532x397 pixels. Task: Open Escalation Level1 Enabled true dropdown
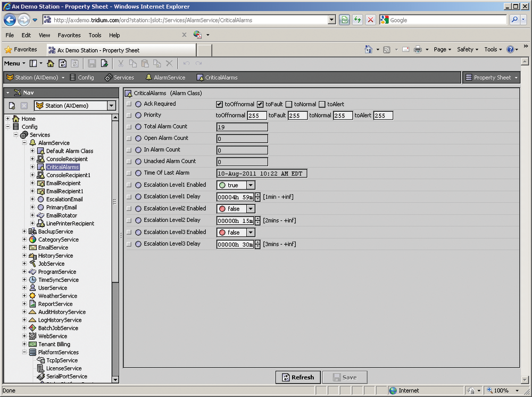(x=251, y=185)
